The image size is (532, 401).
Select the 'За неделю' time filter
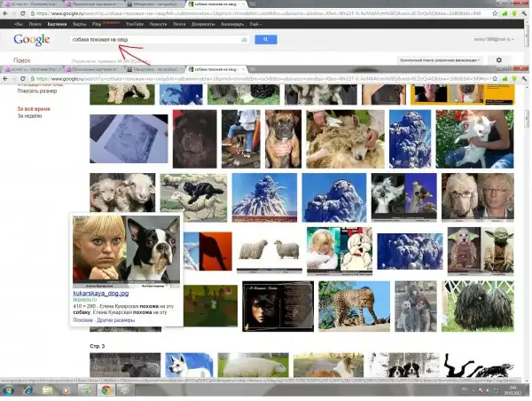click(30, 116)
